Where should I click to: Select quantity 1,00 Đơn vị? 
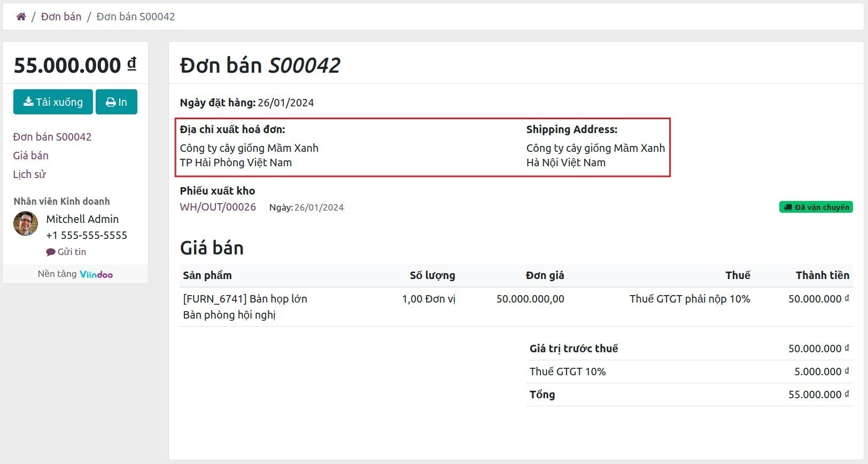[x=429, y=299]
